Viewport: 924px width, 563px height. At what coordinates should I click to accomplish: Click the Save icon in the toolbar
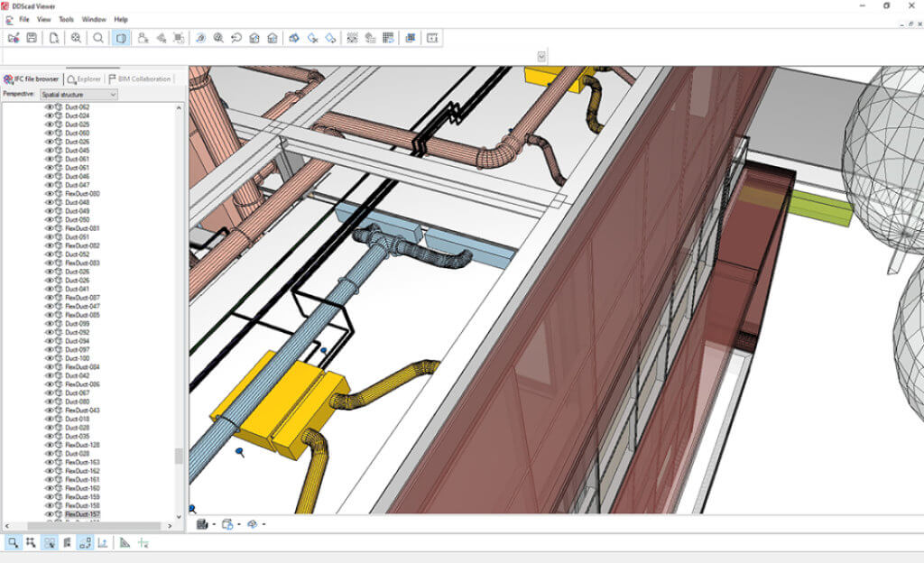point(32,38)
